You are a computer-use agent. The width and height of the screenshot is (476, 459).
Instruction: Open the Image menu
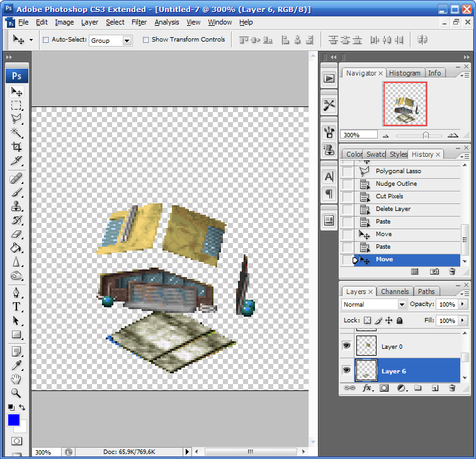coord(64,22)
